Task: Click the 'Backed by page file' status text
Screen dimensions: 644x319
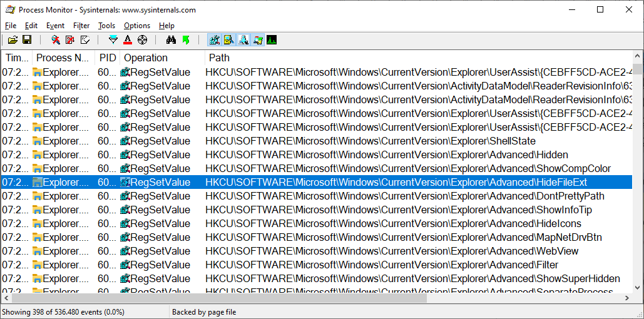Action: pyautogui.click(x=204, y=312)
